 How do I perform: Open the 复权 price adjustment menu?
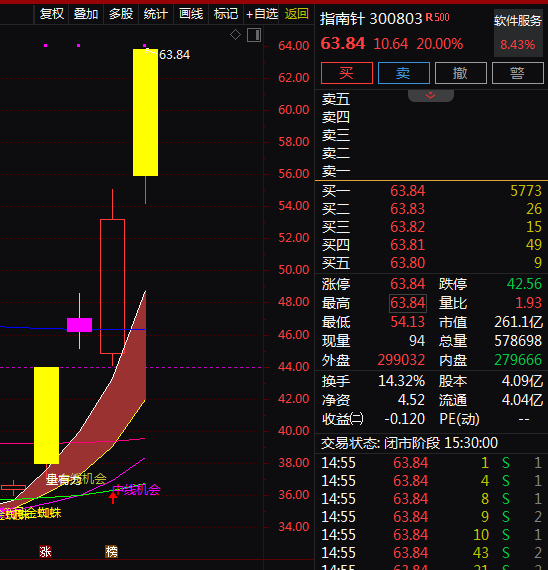tap(52, 14)
